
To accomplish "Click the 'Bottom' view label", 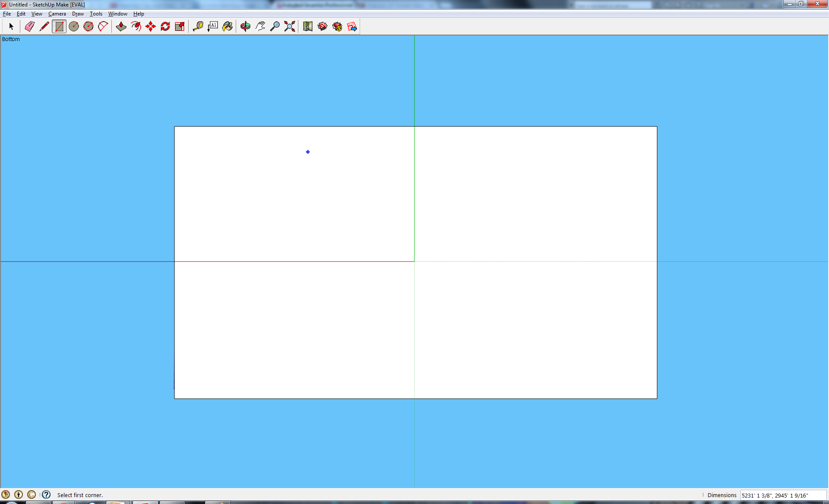I will (11, 39).
